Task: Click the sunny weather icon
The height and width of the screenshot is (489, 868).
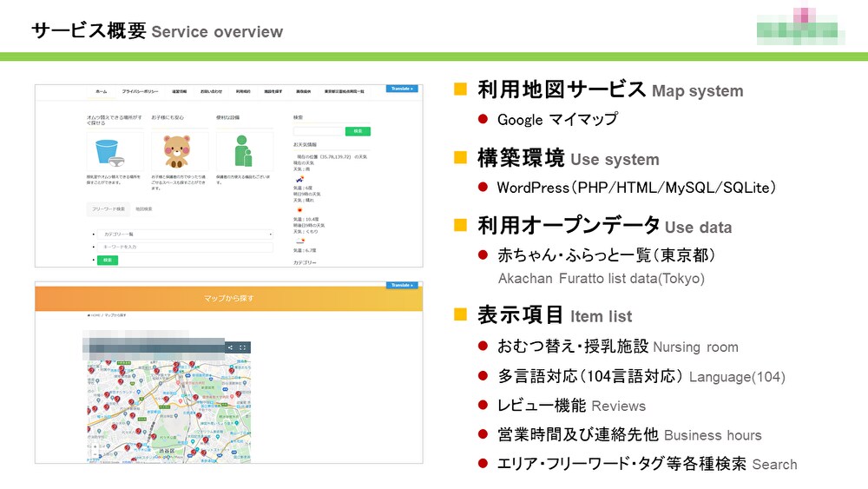Action: (x=299, y=210)
